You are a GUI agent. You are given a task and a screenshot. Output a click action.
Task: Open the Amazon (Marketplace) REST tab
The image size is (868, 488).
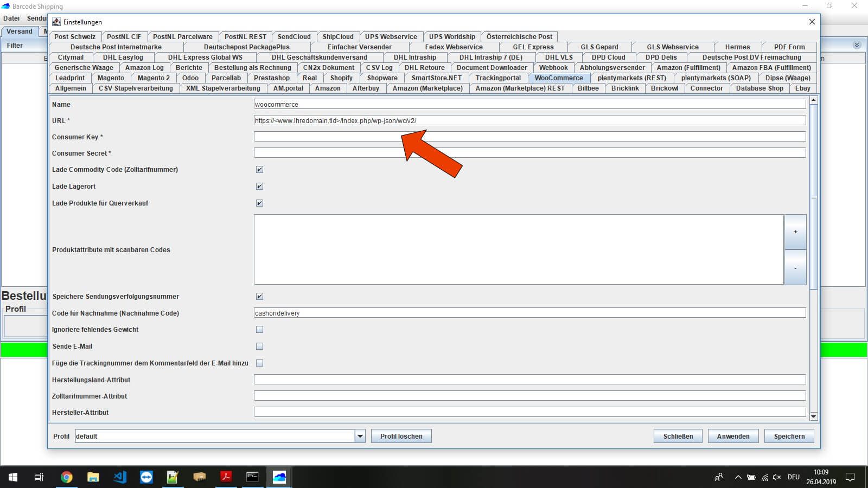pos(520,88)
